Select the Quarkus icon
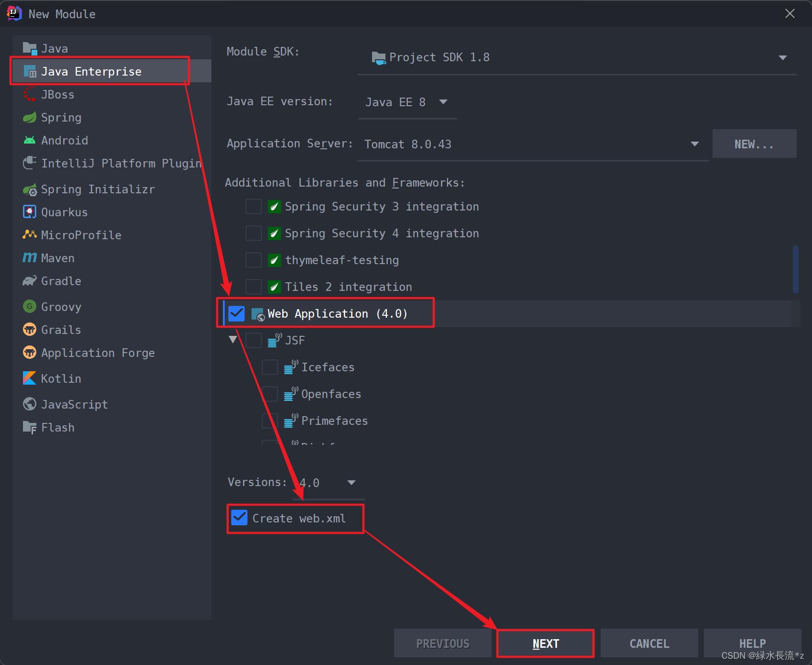The width and height of the screenshot is (812, 665). 30,212
